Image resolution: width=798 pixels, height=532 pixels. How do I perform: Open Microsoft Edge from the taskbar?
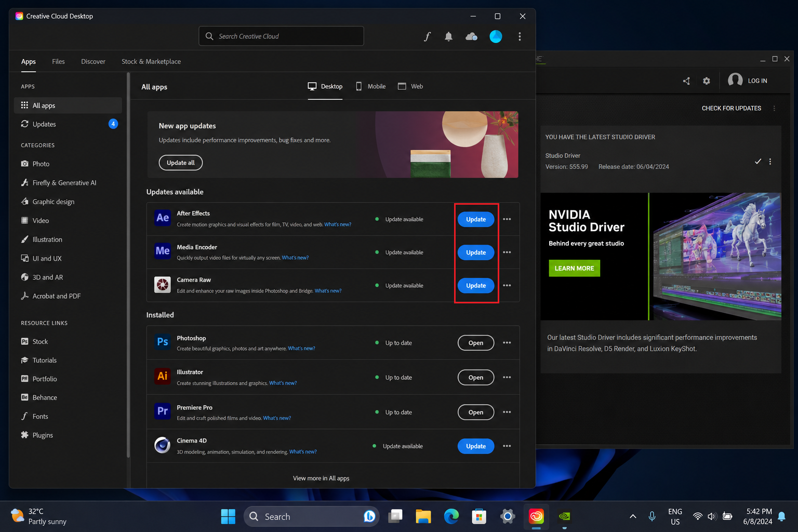pyautogui.click(x=451, y=516)
